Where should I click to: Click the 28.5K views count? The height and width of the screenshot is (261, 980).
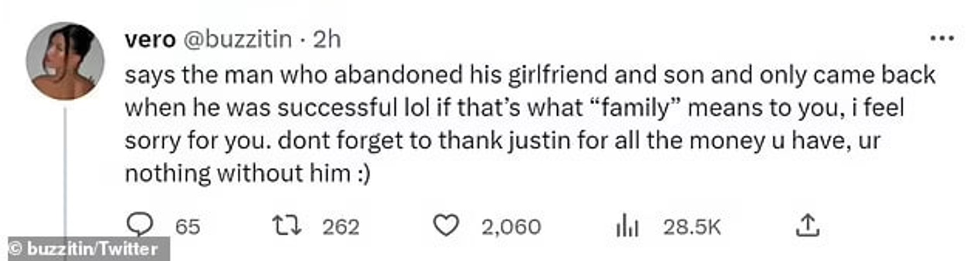click(x=692, y=227)
